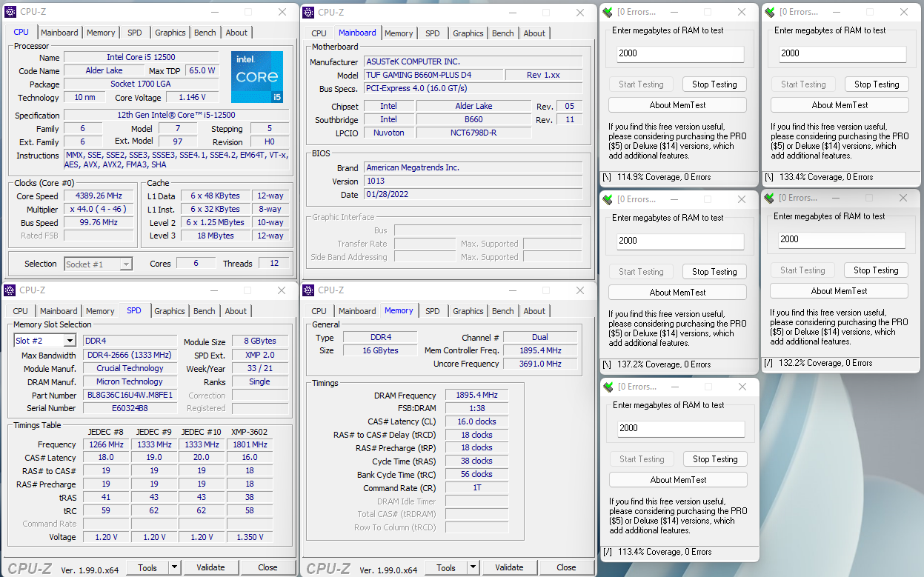Select the Core Speed value 4389.26 MHz
The image size is (924, 577).
pyautogui.click(x=98, y=196)
